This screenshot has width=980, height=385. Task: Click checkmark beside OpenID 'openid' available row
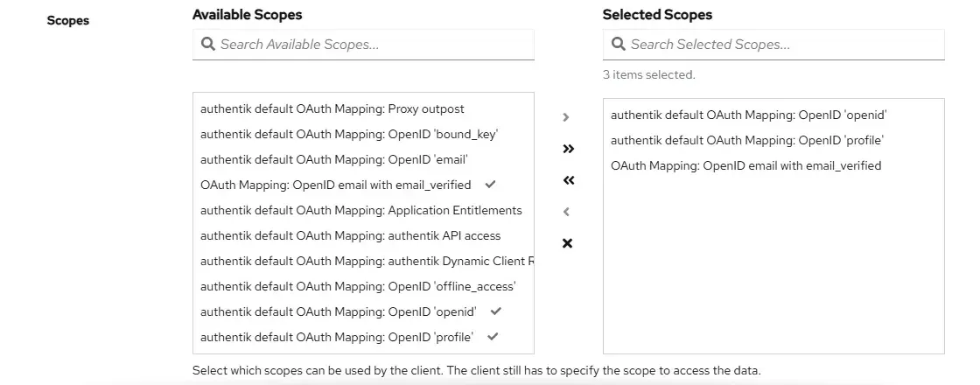[496, 311]
